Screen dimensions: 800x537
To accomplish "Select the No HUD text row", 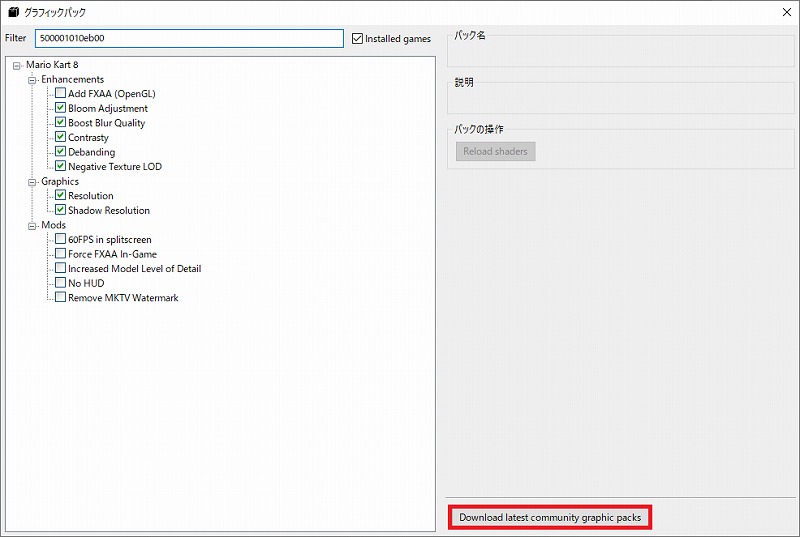I will pos(86,284).
